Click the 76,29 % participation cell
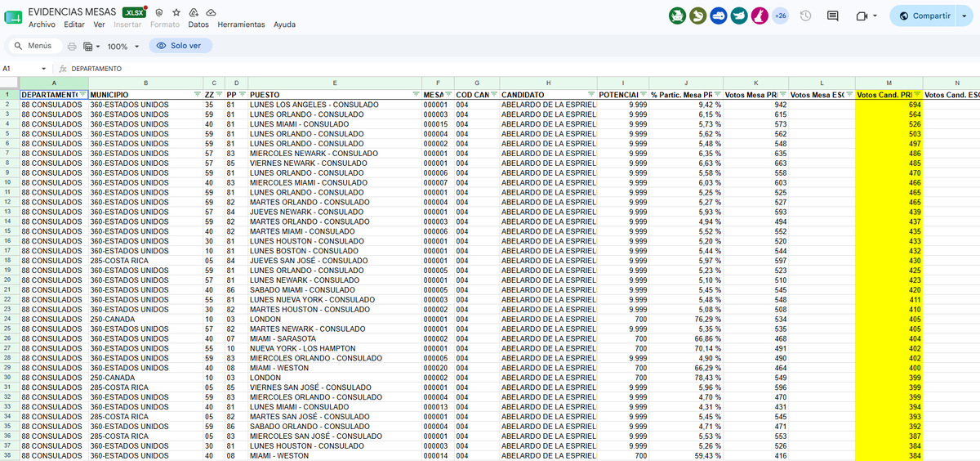The width and height of the screenshot is (980, 461). [x=686, y=320]
